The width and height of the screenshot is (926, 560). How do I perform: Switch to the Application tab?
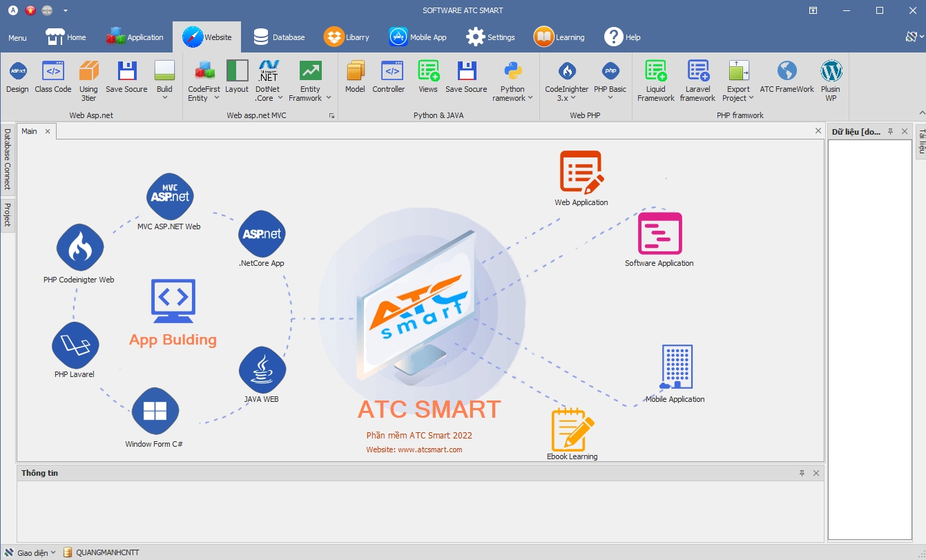point(135,37)
